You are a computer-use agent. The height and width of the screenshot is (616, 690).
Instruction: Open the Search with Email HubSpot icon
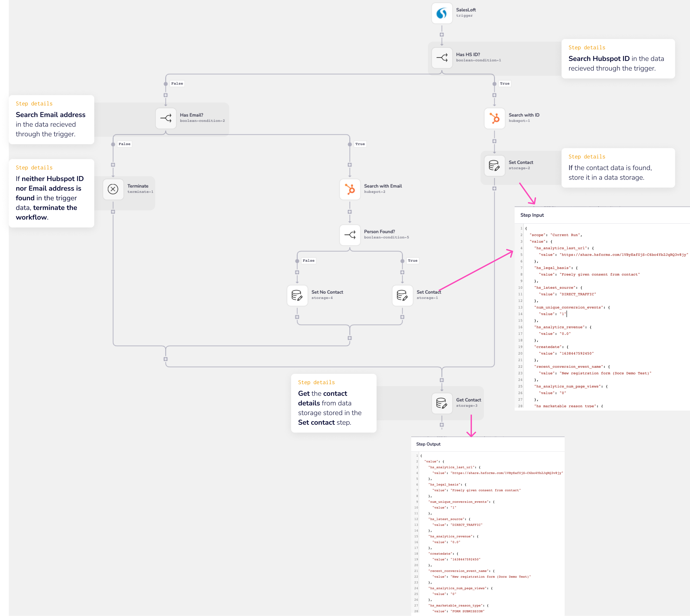[350, 189]
